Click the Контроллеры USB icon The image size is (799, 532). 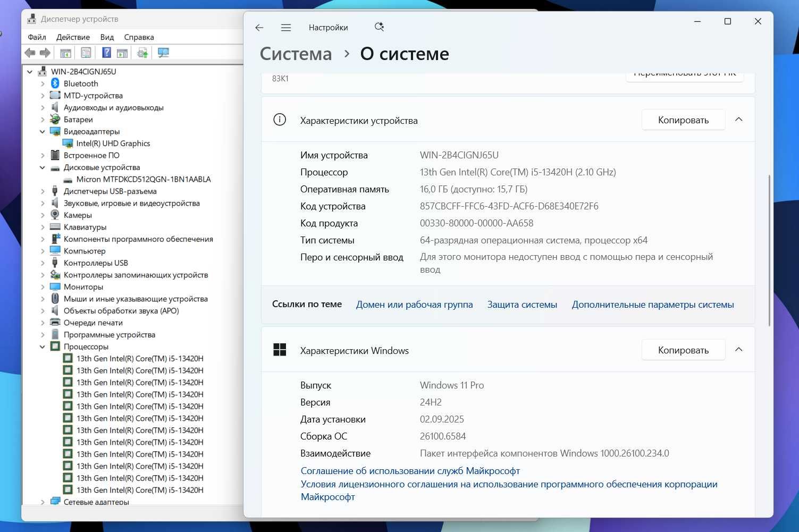pyautogui.click(x=55, y=263)
